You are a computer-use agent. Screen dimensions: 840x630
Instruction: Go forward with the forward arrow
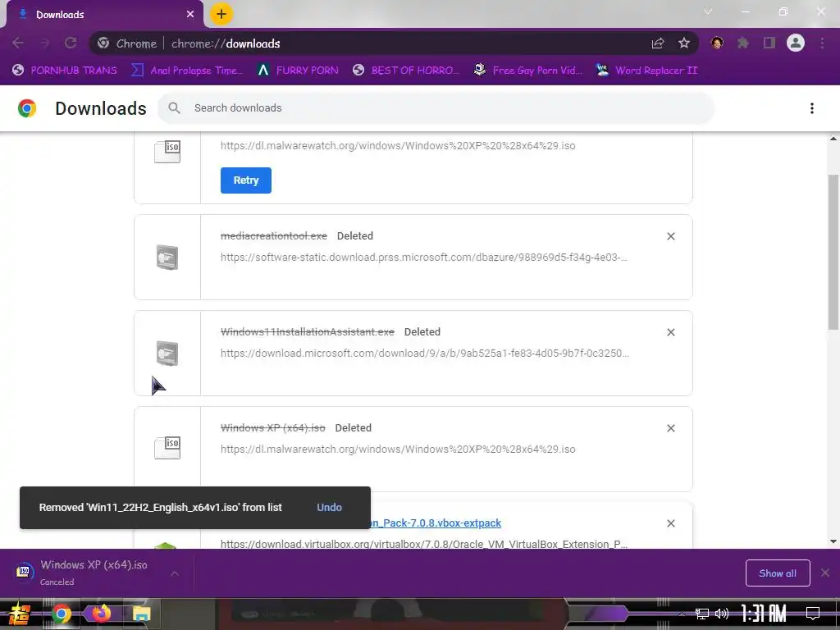44,43
